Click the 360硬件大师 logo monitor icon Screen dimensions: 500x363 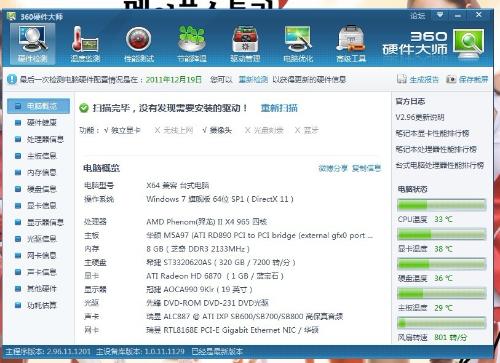coord(468,43)
